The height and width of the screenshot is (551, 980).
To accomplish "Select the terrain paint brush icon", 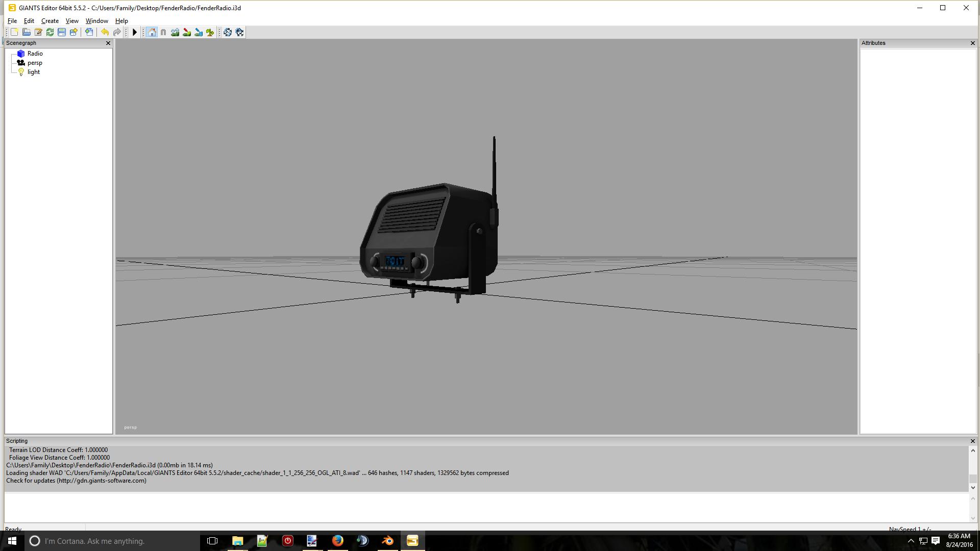I will pyautogui.click(x=187, y=32).
